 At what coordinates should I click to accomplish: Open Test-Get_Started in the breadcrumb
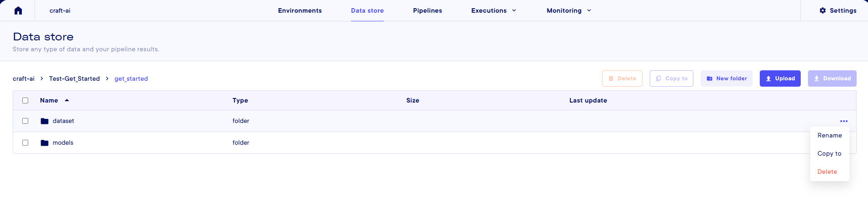click(x=75, y=78)
